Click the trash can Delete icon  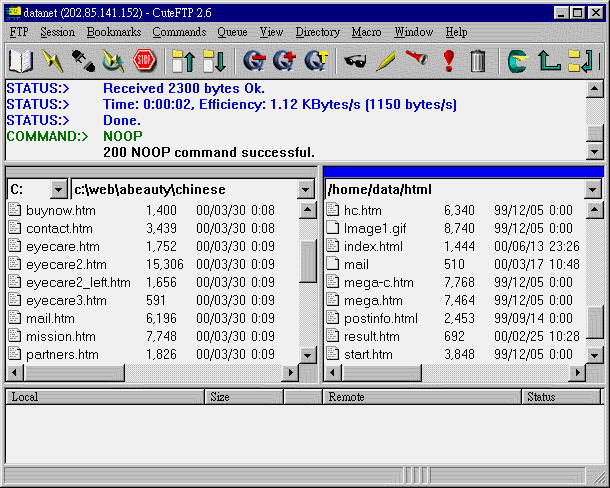click(478, 61)
